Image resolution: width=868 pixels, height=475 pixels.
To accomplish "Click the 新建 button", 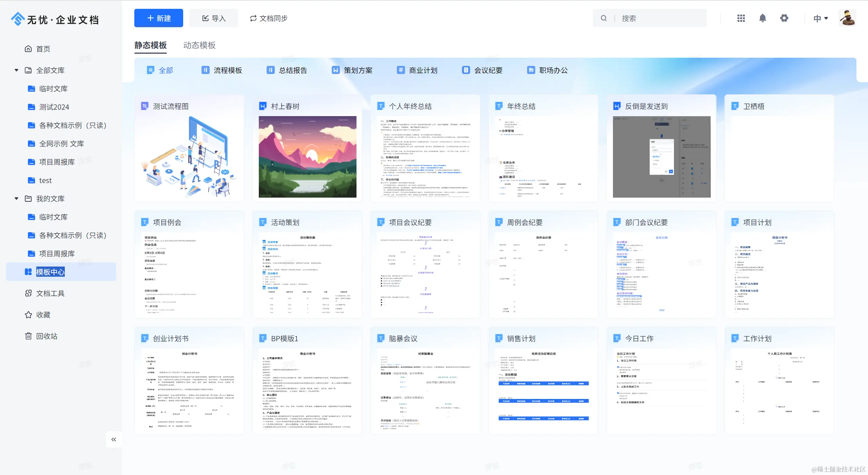I will pos(158,18).
